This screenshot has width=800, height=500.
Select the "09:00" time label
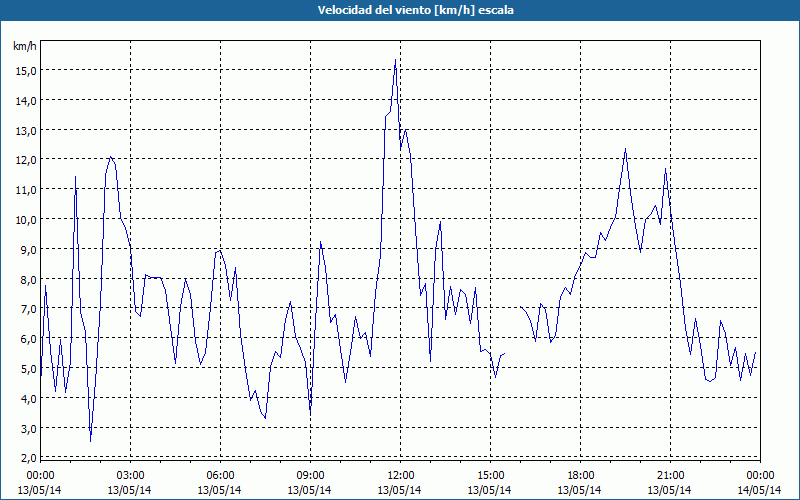[310, 476]
